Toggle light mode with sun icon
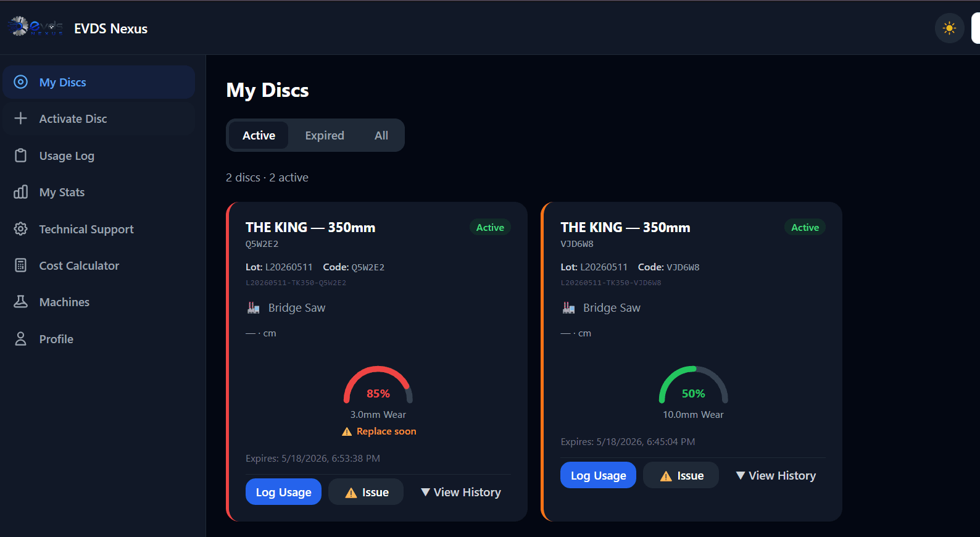The width and height of the screenshot is (980, 537). (949, 28)
